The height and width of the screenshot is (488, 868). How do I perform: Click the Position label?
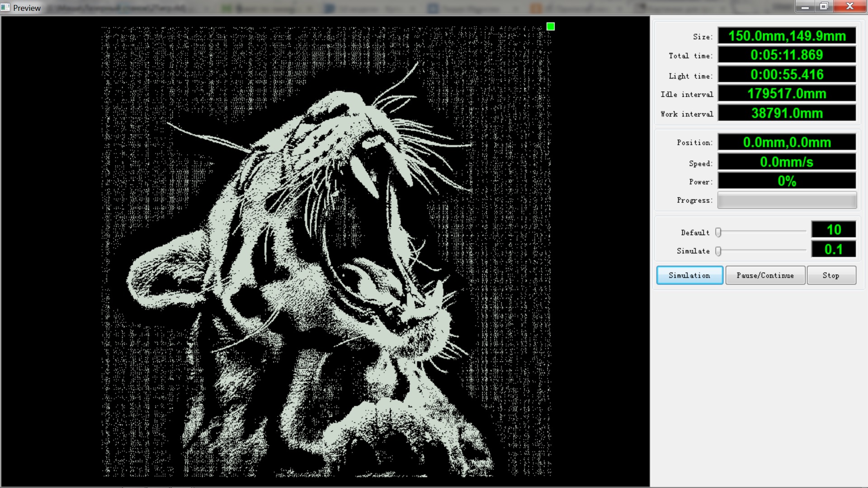(694, 143)
